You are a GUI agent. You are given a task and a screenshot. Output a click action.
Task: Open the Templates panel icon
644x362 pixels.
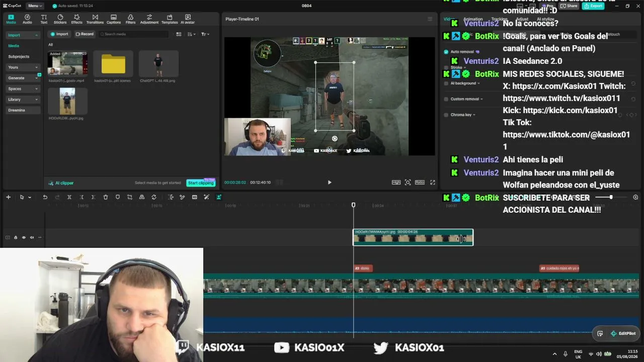tap(170, 19)
